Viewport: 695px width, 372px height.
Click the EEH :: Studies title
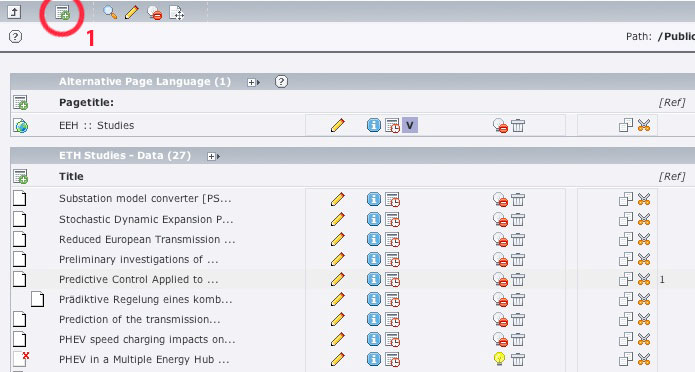click(x=97, y=125)
